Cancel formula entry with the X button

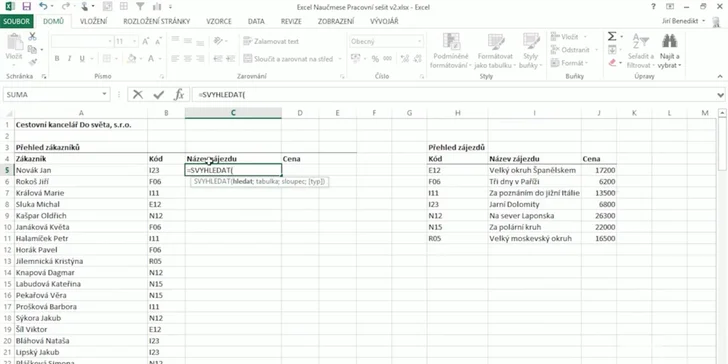[x=138, y=95]
